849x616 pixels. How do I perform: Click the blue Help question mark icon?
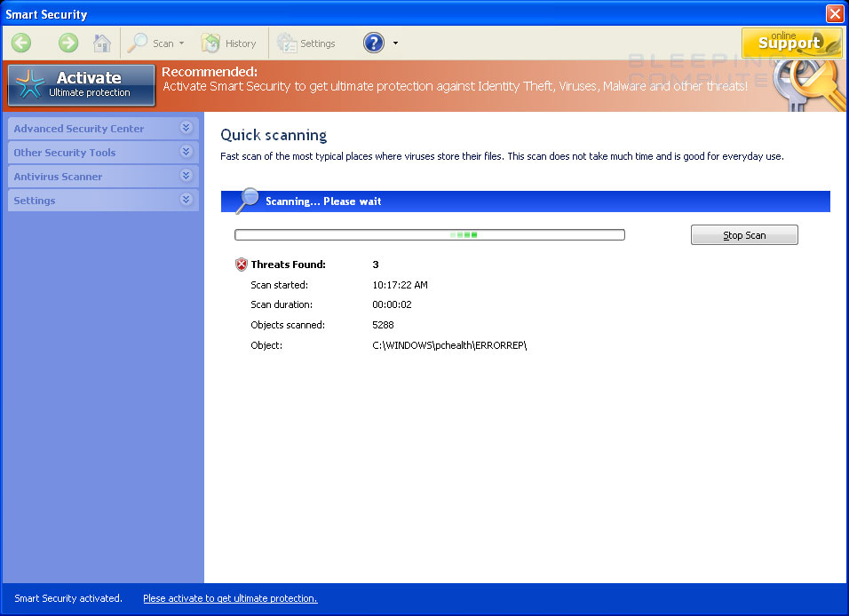tap(374, 43)
